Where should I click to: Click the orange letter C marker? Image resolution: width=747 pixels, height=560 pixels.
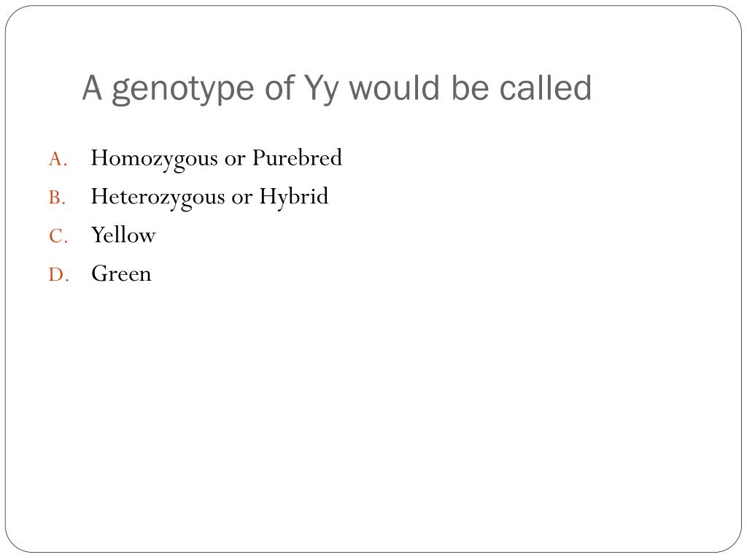point(58,236)
